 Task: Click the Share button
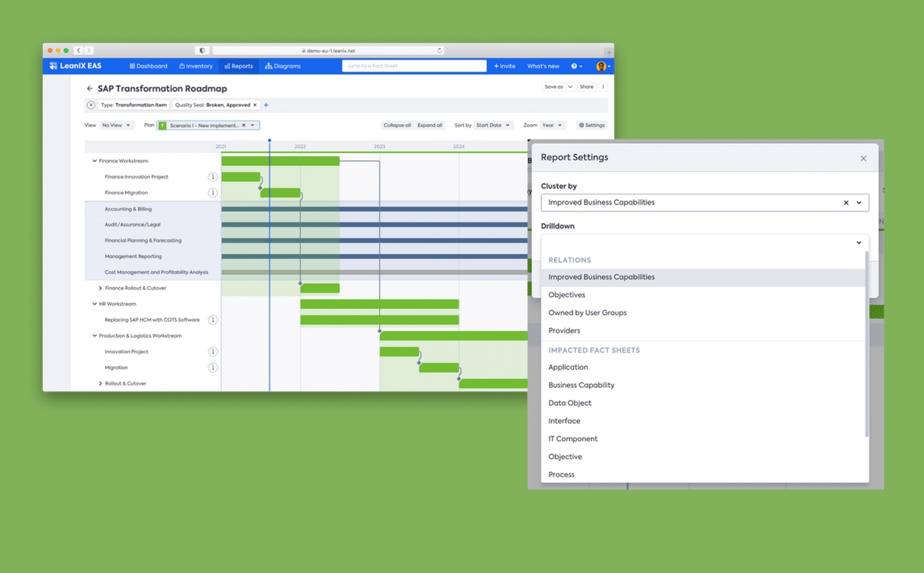[587, 87]
